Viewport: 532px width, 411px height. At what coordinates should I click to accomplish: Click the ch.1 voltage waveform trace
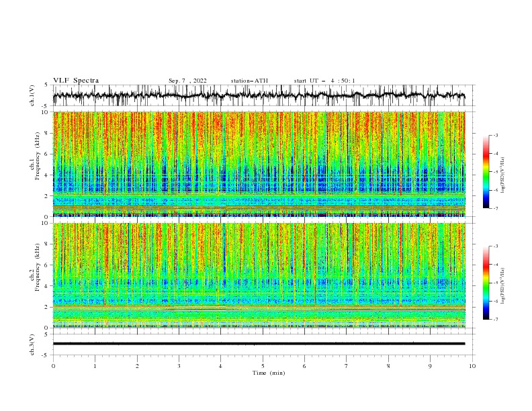pyautogui.click(x=259, y=95)
